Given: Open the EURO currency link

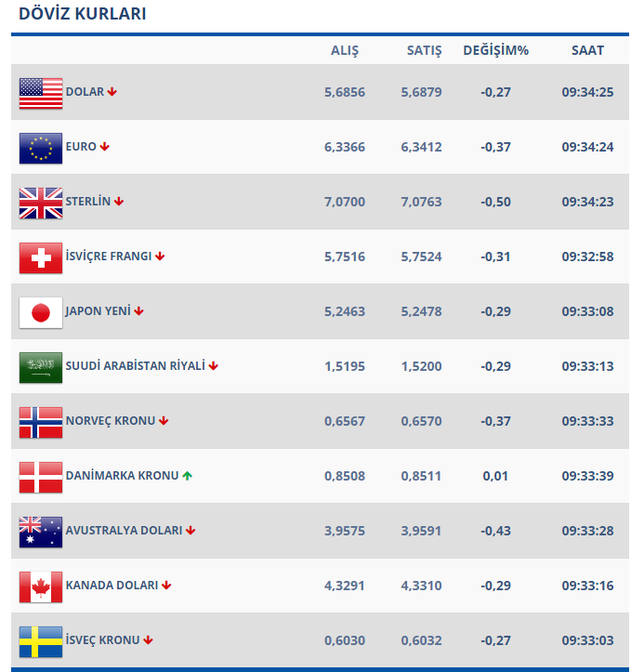Looking at the screenshot, I should [x=81, y=147].
